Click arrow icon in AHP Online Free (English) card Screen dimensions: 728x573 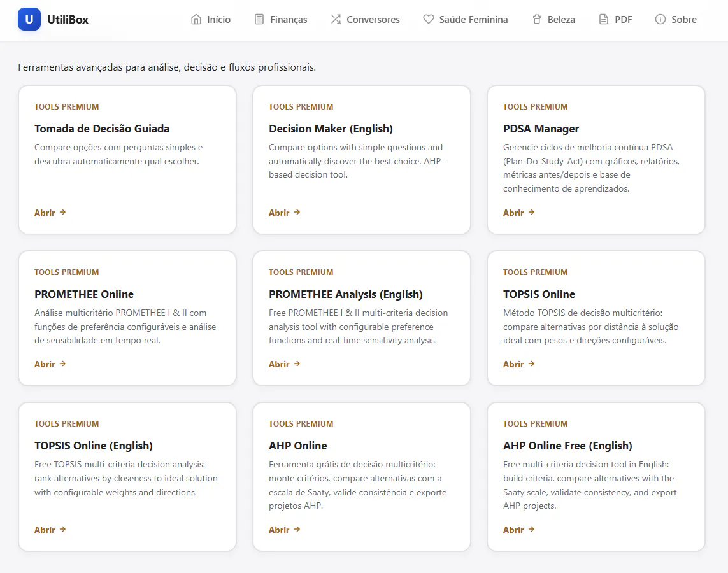coord(532,529)
